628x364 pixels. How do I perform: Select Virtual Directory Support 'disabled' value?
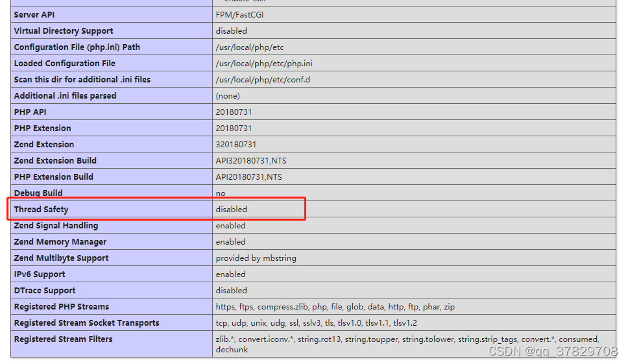(231, 31)
